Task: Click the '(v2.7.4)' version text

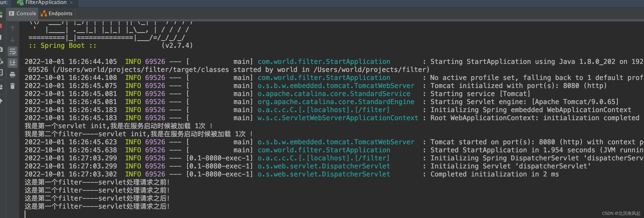Action: pos(177,46)
